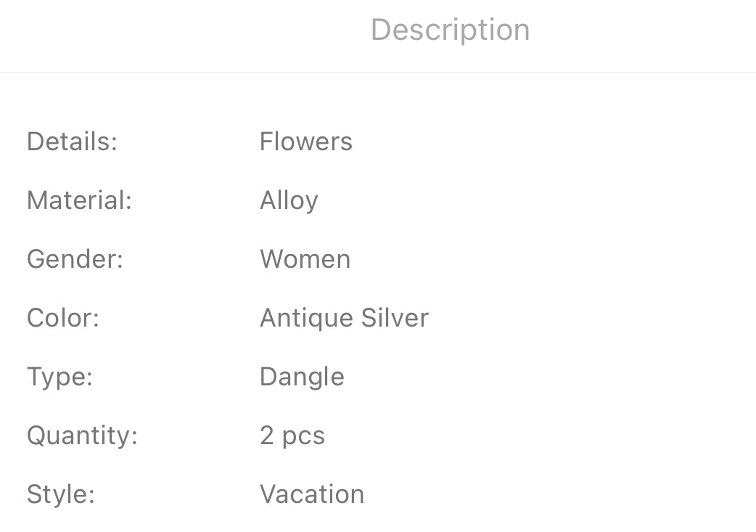Viewport: 756px width, 532px height.
Task: Open the Description tab
Action: pos(450,30)
